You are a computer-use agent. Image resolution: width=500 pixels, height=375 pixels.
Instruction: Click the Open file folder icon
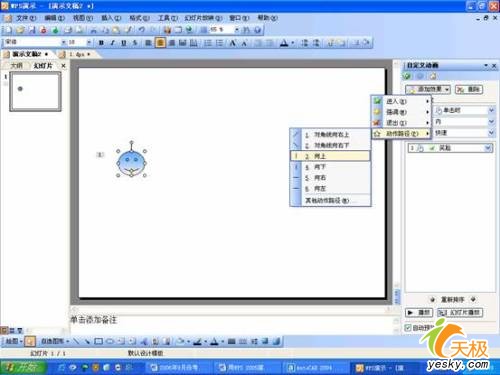[20, 30]
